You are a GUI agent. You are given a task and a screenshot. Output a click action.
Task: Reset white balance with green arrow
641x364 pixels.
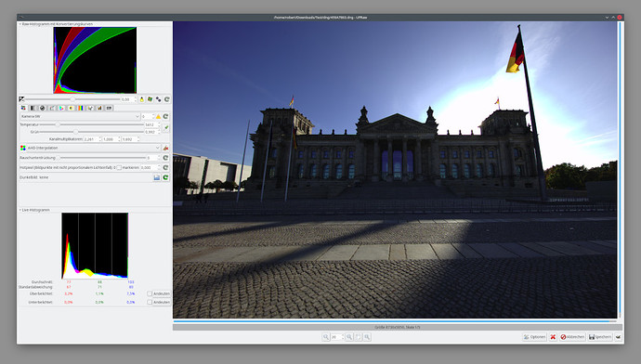point(166,116)
